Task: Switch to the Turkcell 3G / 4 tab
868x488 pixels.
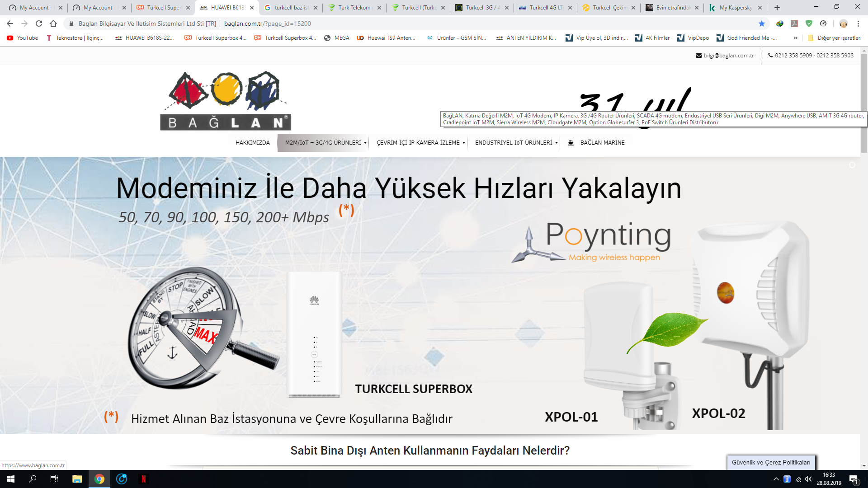Action: pyautogui.click(x=481, y=8)
